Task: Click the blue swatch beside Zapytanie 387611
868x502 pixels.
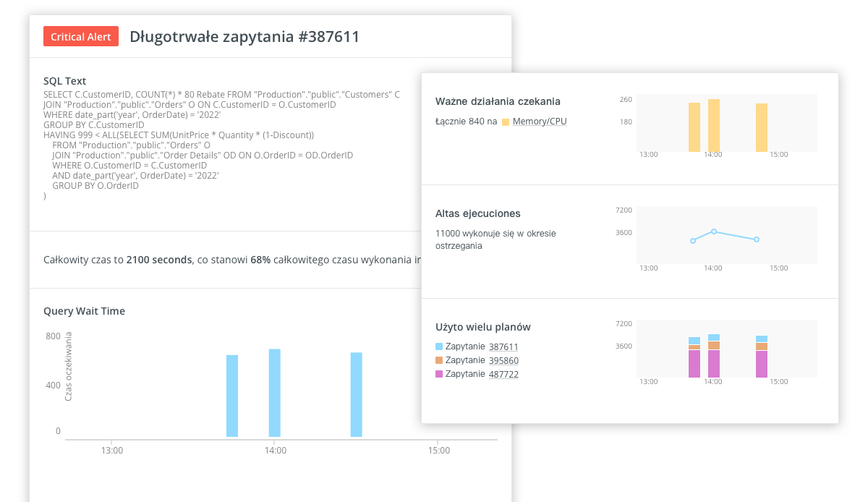Action: [439, 347]
